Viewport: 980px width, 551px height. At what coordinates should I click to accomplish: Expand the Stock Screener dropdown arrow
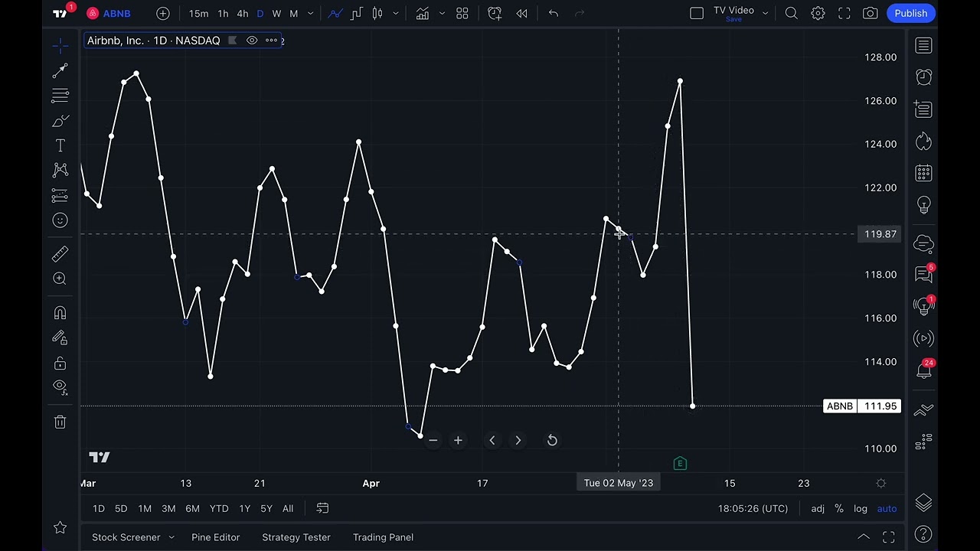click(171, 537)
